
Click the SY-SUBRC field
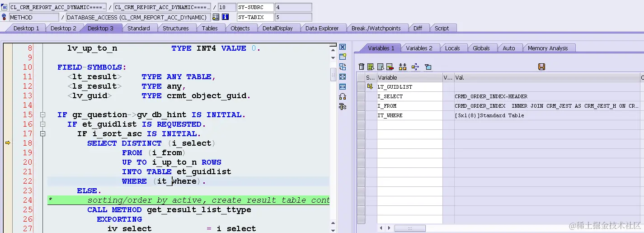coord(255,7)
